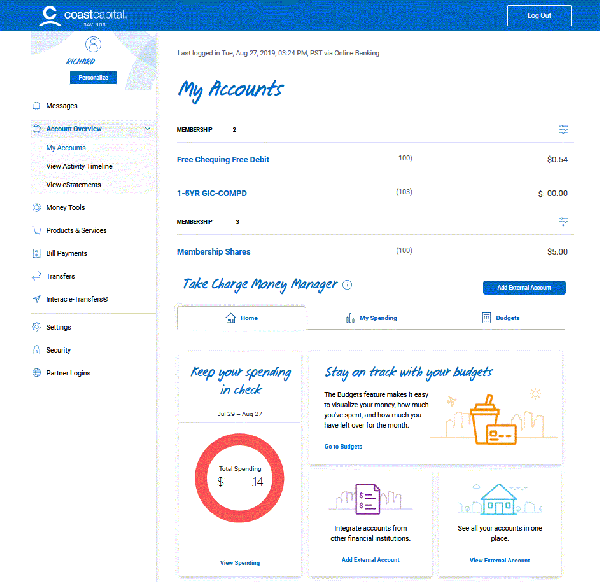Image resolution: width=600 pixels, height=582 pixels.
Task: Click the Settings gear icon in sidebar
Action: pyautogui.click(x=36, y=327)
